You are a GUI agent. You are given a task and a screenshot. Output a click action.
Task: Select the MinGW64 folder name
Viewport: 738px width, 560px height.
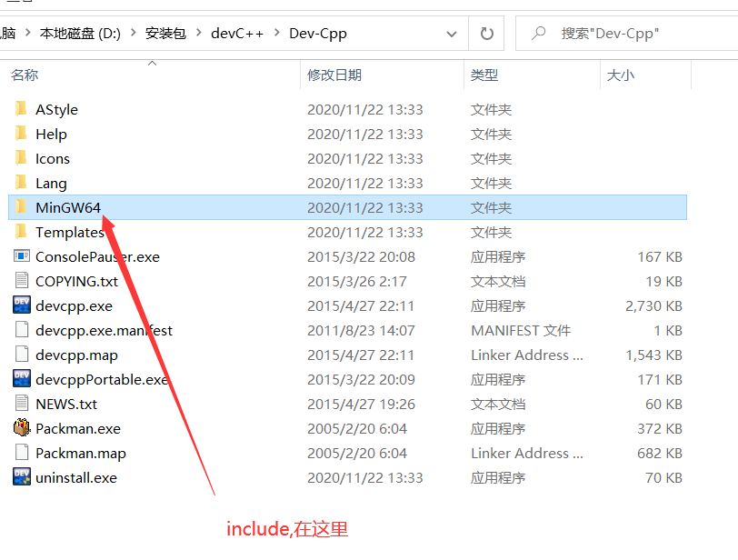click(68, 207)
